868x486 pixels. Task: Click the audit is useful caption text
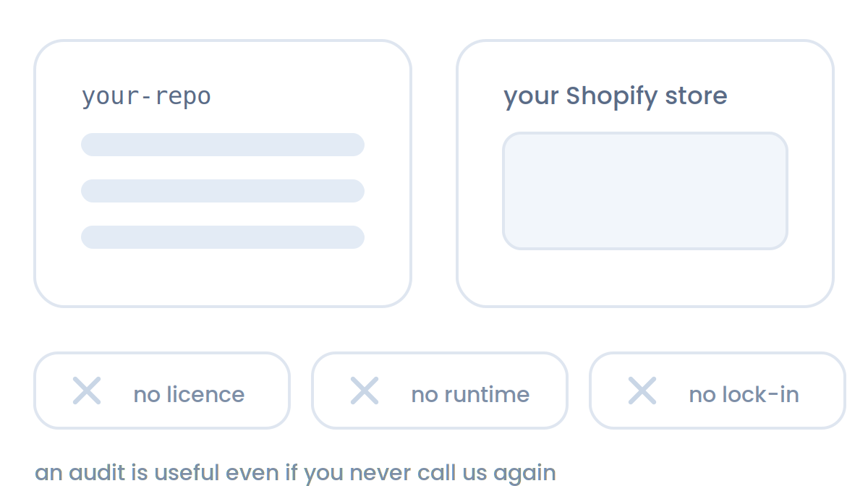296,473
